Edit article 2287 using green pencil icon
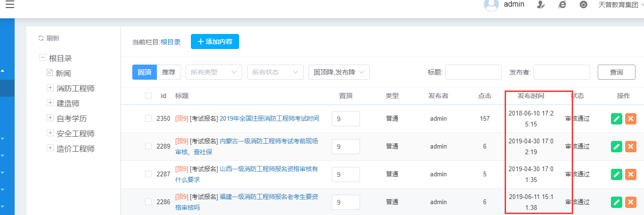Screen dimensions: 644x215 (x=616, y=174)
